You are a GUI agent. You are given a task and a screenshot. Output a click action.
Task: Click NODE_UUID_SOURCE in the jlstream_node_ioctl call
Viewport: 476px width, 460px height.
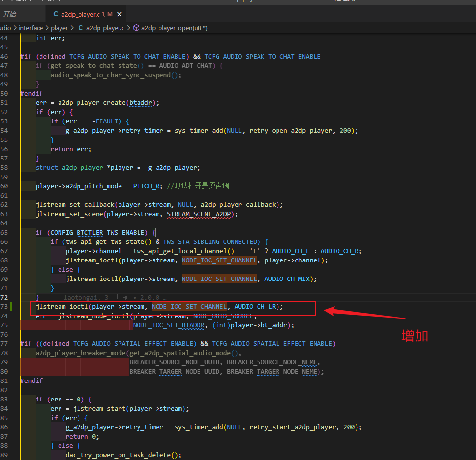point(223,316)
